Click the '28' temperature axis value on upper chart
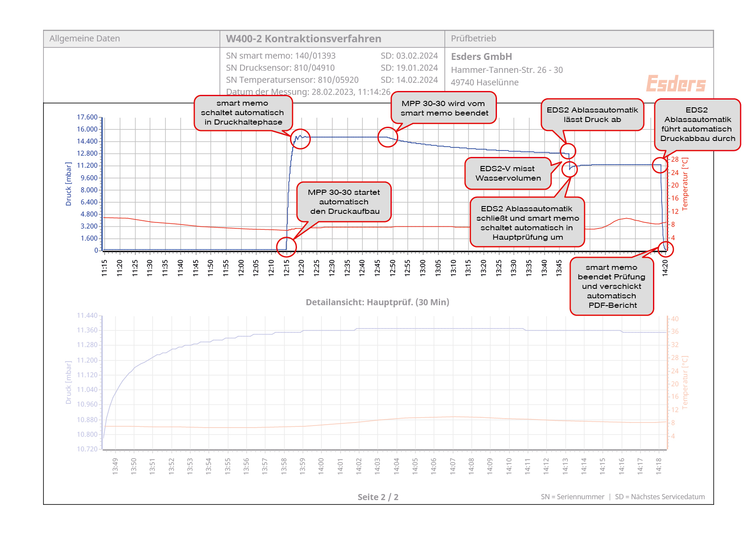This screenshot has height=535, width=756. tap(675, 160)
